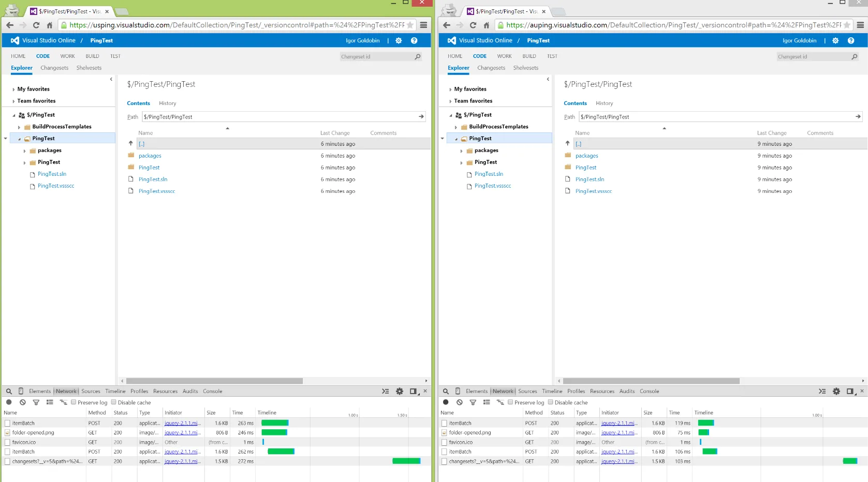Image resolution: width=868 pixels, height=482 pixels.
Task: Click search magnifier in left Changeset id box
Action: [417, 56]
